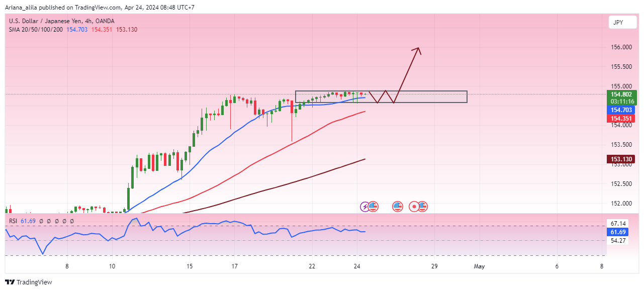
Task: Click the 22 date label on the time axis
Action: [x=312, y=266]
